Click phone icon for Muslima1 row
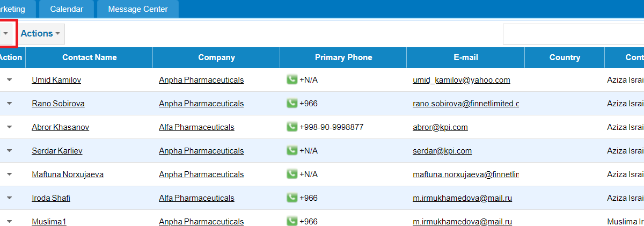This screenshot has width=644, height=226. (292, 221)
